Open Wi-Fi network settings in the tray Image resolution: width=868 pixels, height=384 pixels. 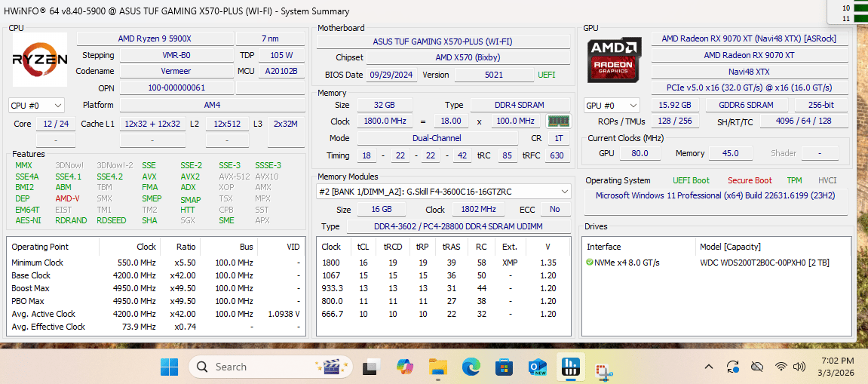[781, 366]
